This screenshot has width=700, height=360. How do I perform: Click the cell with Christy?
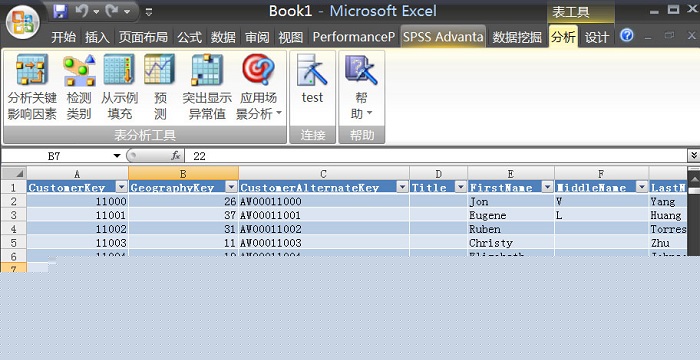(511, 243)
